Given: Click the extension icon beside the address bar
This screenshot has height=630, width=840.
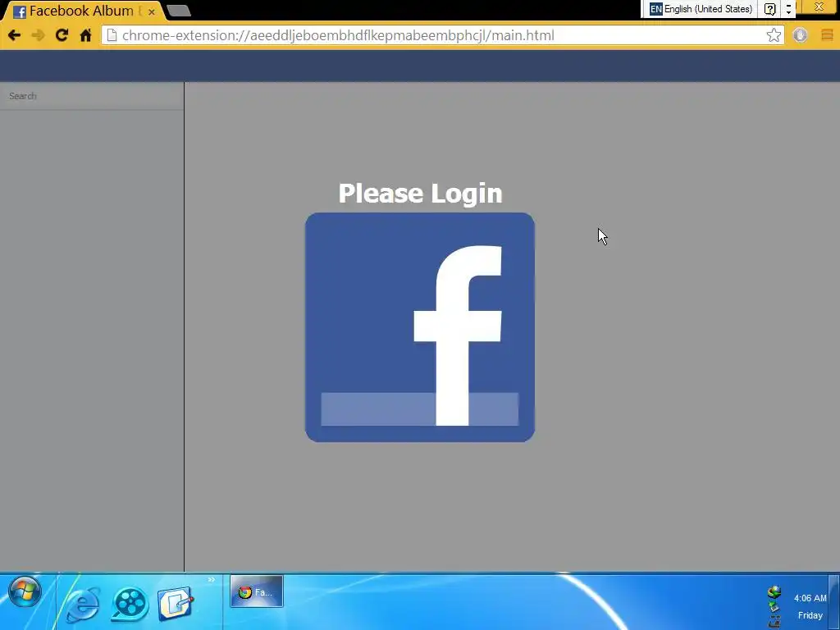Looking at the screenshot, I should pos(800,35).
